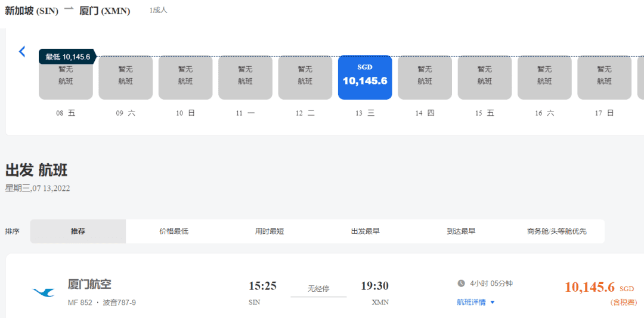The height and width of the screenshot is (318, 644).
Task: Pick the date tile for 12 二
Action: pos(305,77)
